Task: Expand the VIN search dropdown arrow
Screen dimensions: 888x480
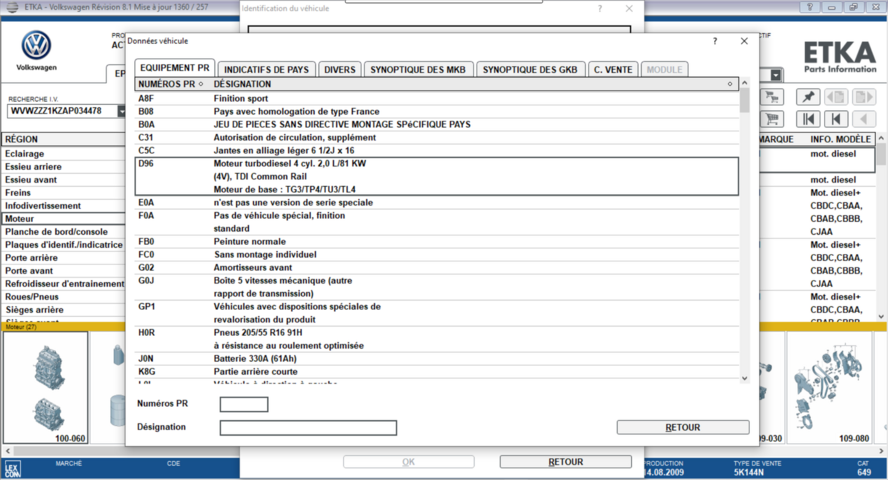Action: 122,111
